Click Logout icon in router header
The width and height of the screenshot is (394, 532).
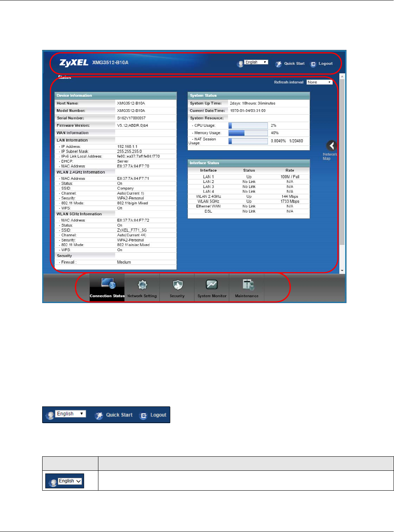[x=313, y=64]
